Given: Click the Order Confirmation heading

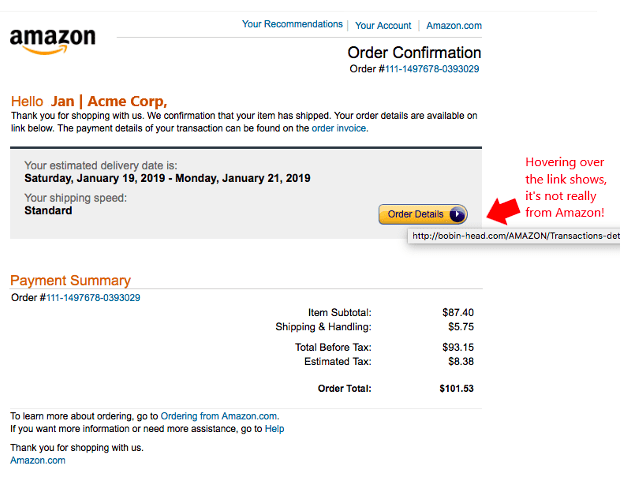Looking at the screenshot, I should [414, 52].
